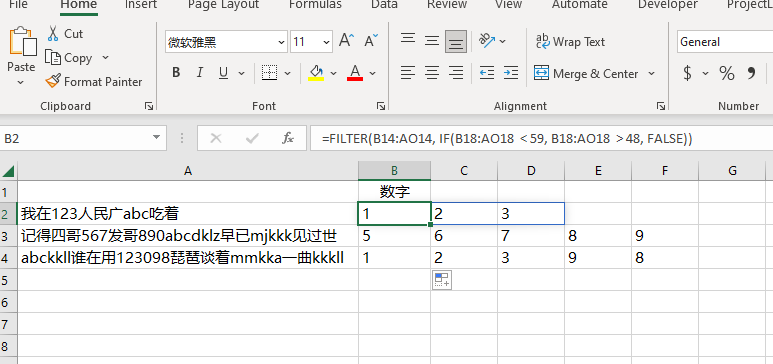Image resolution: width=773 pixels, height=364 pixels.
Task: Apply red Font Color to text
Action: coord(355,73)
